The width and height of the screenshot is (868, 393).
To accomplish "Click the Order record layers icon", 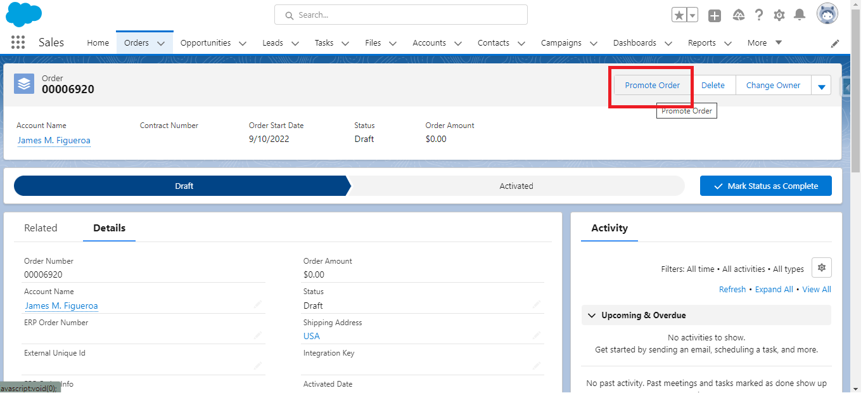I will [x=24, y=83].
